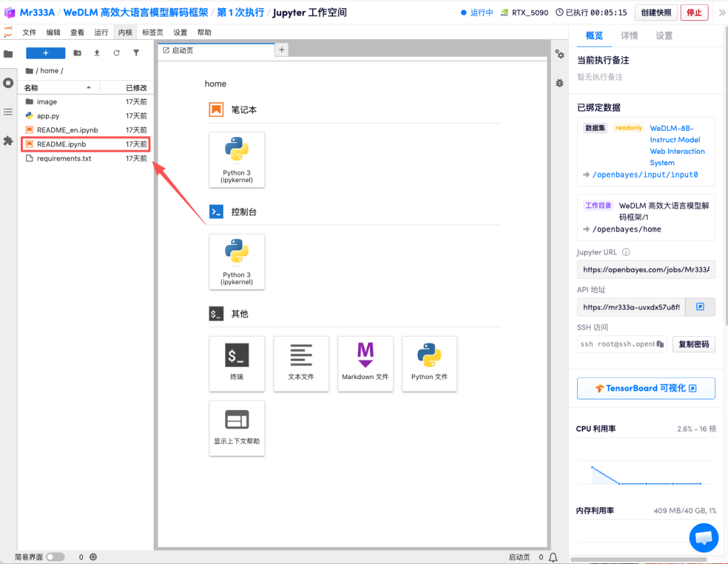
Task: Go to the root folder breadcrumb icon
Action: point(29,71)
